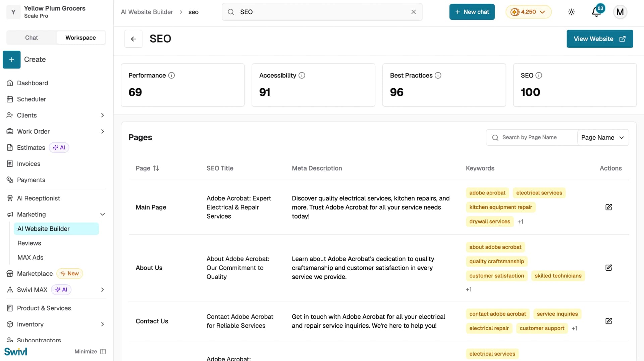
Task: Show Accessibility score info icon
Action: point(302,76)
